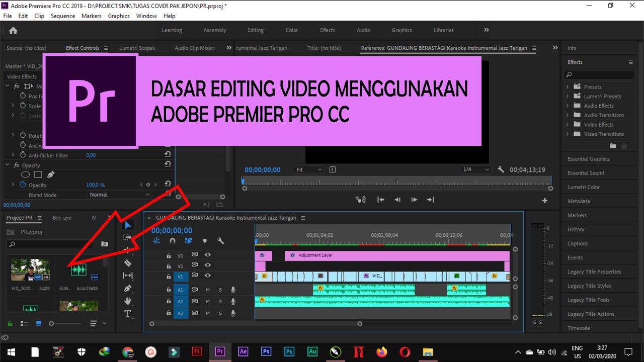Open the Essential Graphics panel
This screenshot has width=644, height=362.
tap(589, 159)
